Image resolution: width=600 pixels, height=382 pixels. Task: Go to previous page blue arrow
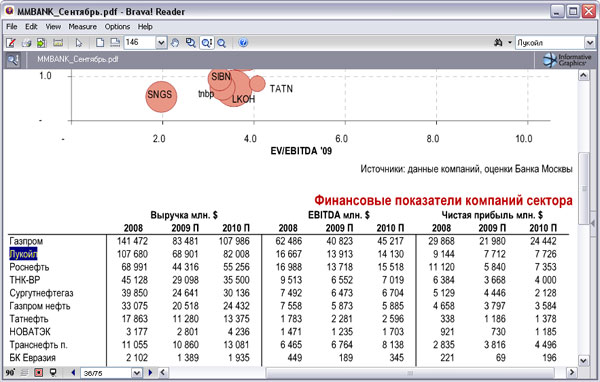(73, 372)
